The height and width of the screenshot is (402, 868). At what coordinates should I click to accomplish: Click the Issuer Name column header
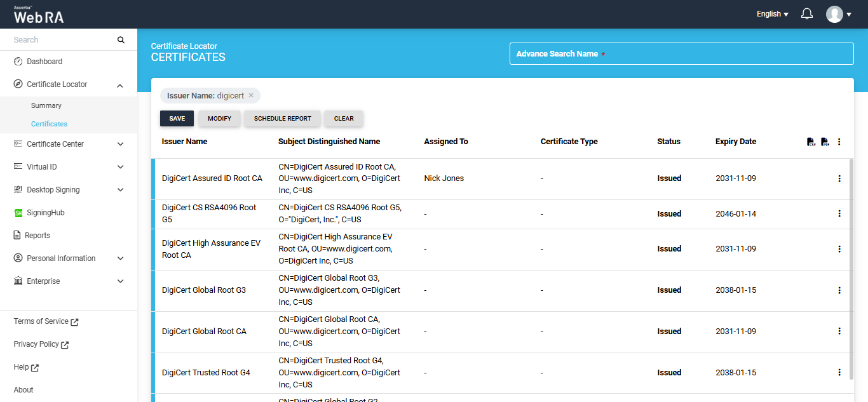pos(184,142)
